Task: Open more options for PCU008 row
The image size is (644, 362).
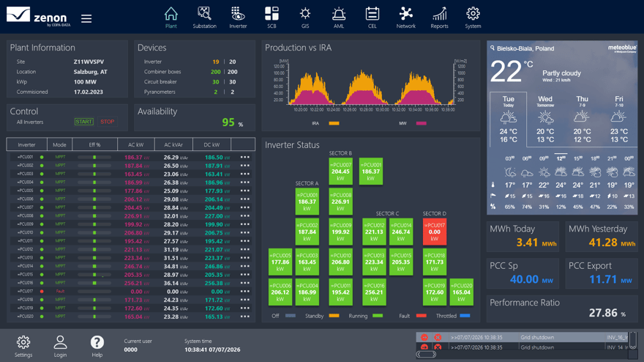Action: tap(244, 216)
